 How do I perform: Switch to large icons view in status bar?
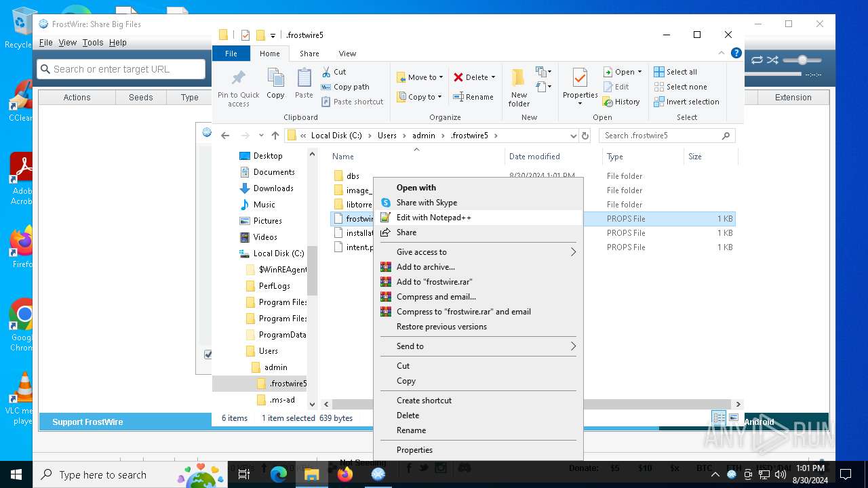click(x=732, y=418)
